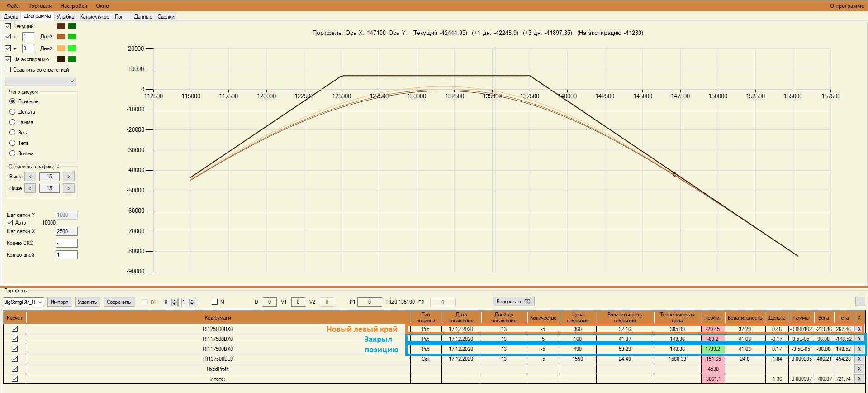Click the Шаг сетки X input field
Screen dimensions: 868x393
66,231
